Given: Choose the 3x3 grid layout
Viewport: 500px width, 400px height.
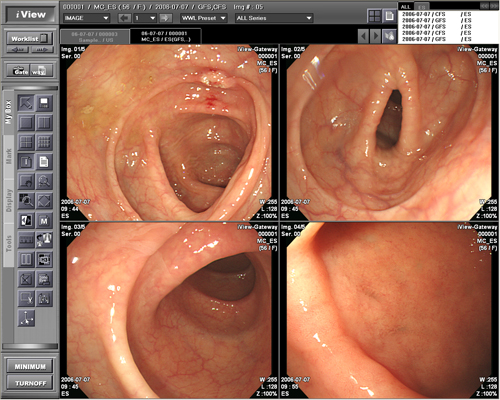Looking at the screenshot, I should [44, 142].
